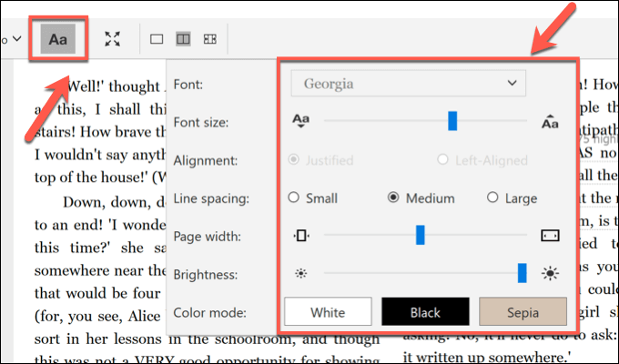Click the high brightness sun icon
The width and height of the screenshot is (619, 364).
[x=549, y=273]
